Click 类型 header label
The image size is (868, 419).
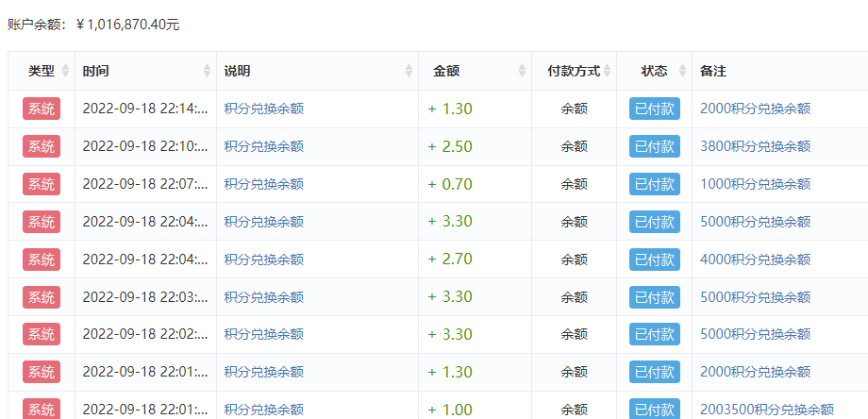coord(42,71)
